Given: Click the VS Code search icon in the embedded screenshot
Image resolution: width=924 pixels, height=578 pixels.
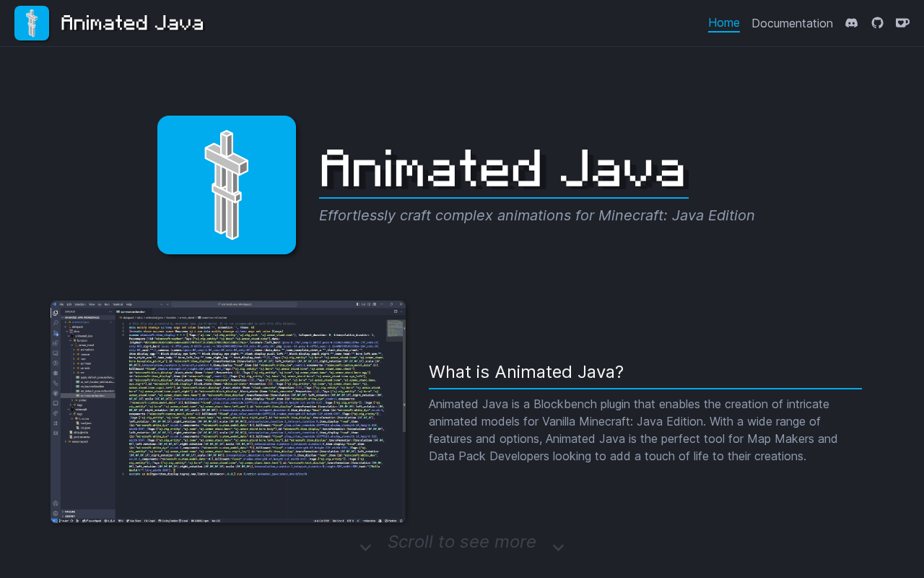Looking at the screenshot, I should [56, 323].
